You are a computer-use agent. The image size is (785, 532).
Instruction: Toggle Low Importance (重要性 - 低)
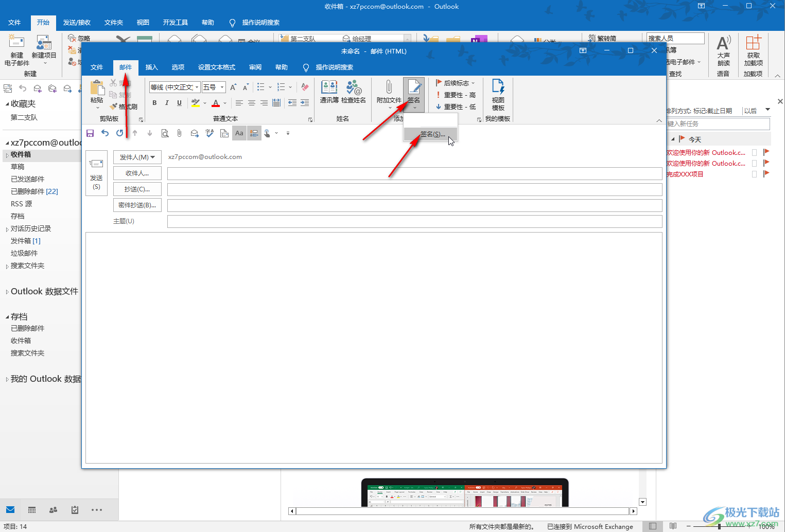pos(456,107)
